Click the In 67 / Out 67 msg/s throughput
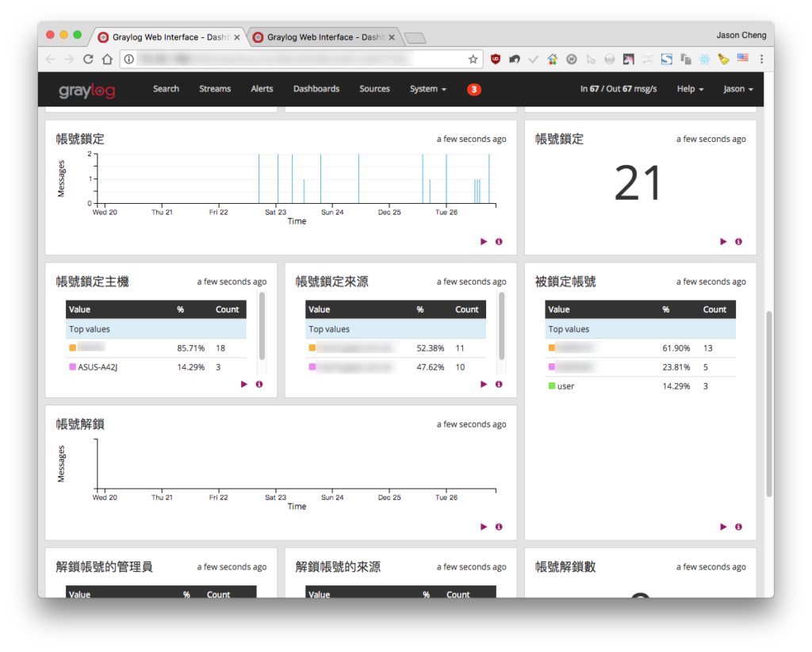Screen dimensions: 812x652 click(x=619, y=89)
